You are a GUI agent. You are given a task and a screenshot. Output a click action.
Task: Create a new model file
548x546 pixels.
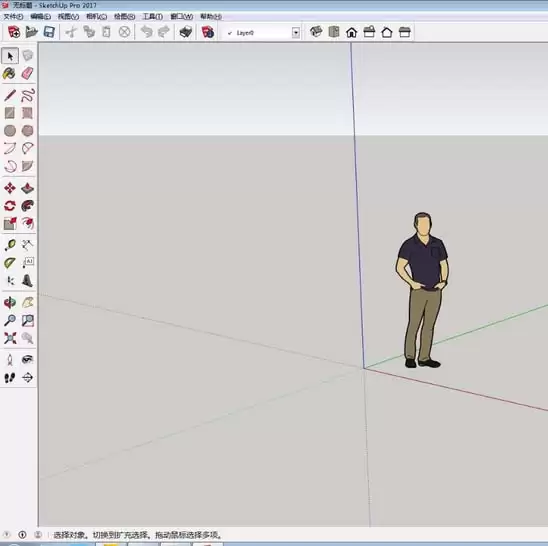point(14,32)
